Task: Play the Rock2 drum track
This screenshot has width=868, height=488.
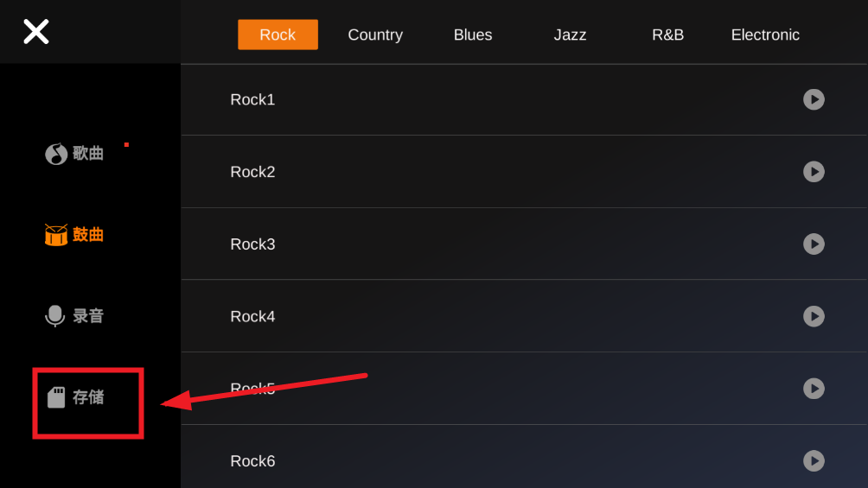Action: (814, 172)
